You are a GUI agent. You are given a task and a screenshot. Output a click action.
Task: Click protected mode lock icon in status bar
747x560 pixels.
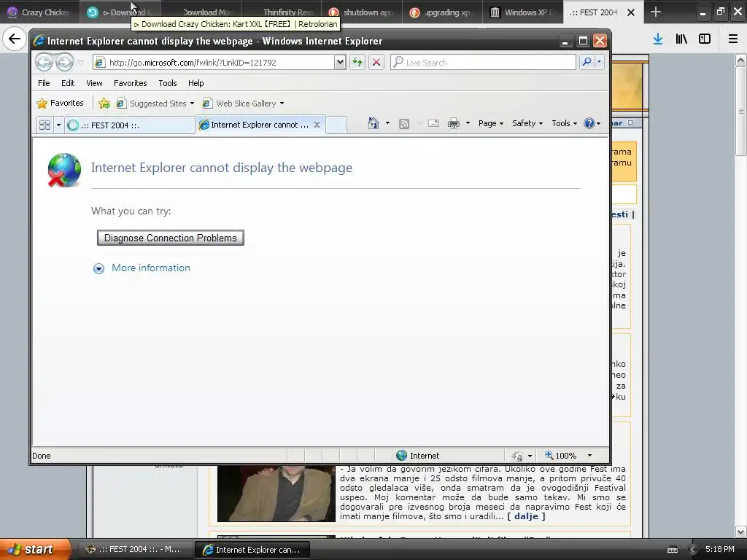517,456
